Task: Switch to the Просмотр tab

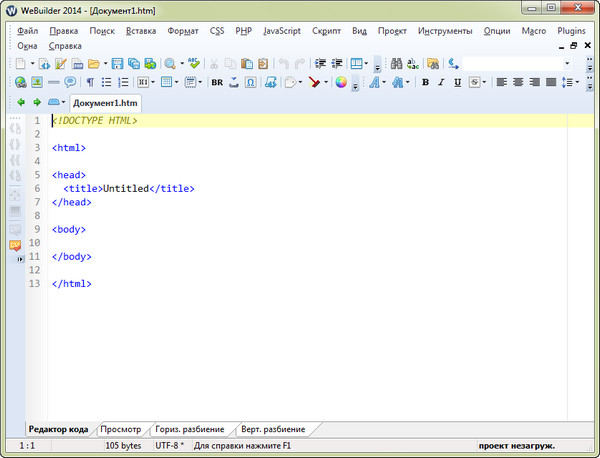Action: (x=120, y=429)
